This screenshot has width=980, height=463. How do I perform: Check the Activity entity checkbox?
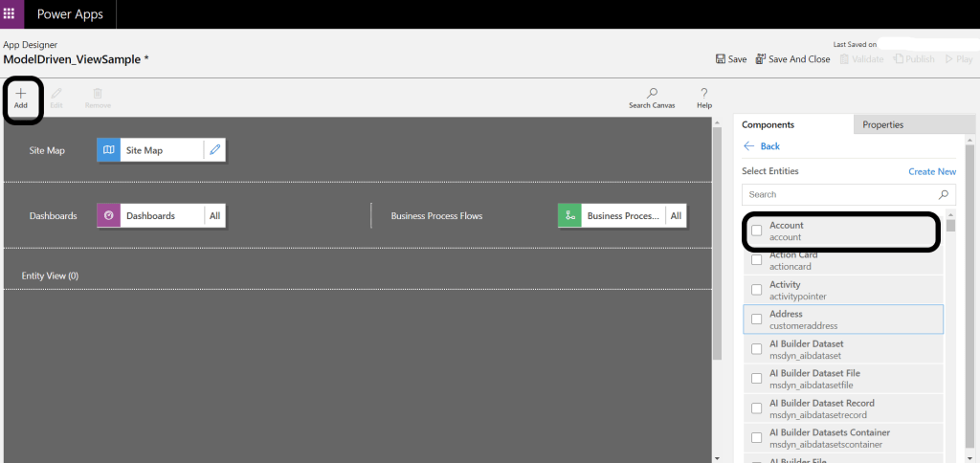pyautogui.click(x=757, y=290)
